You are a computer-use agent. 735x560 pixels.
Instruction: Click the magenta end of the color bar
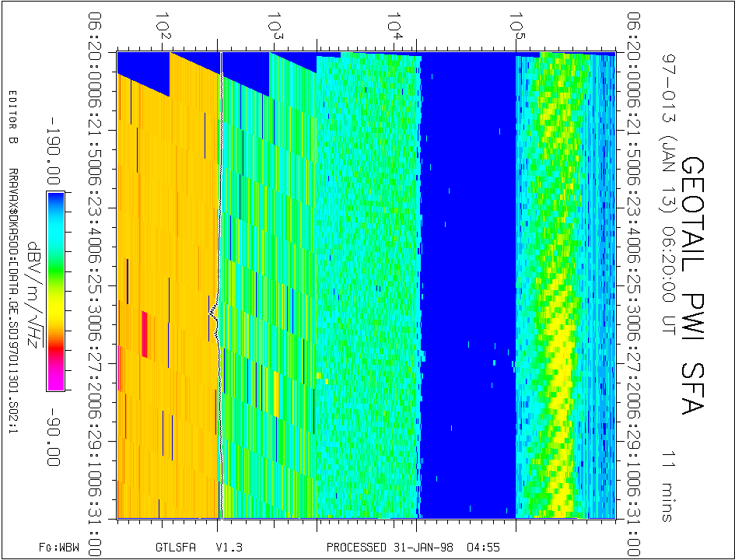click(x=55, y=380)
